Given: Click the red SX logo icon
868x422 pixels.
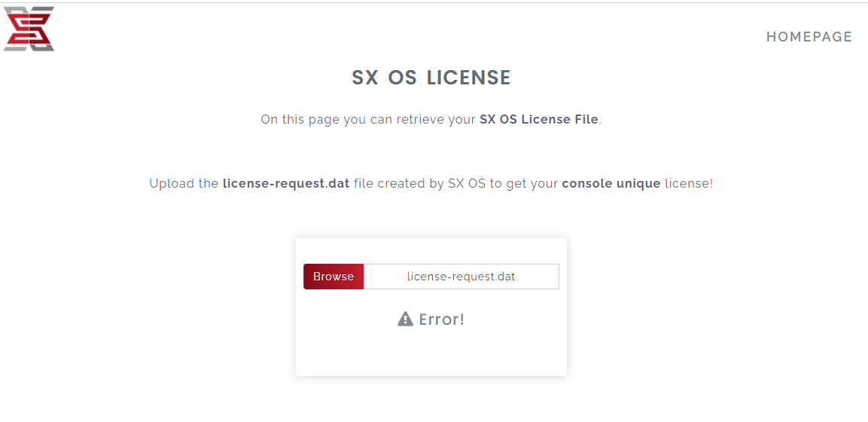Looking at the screenshot, I should click(x=29, y=29).
